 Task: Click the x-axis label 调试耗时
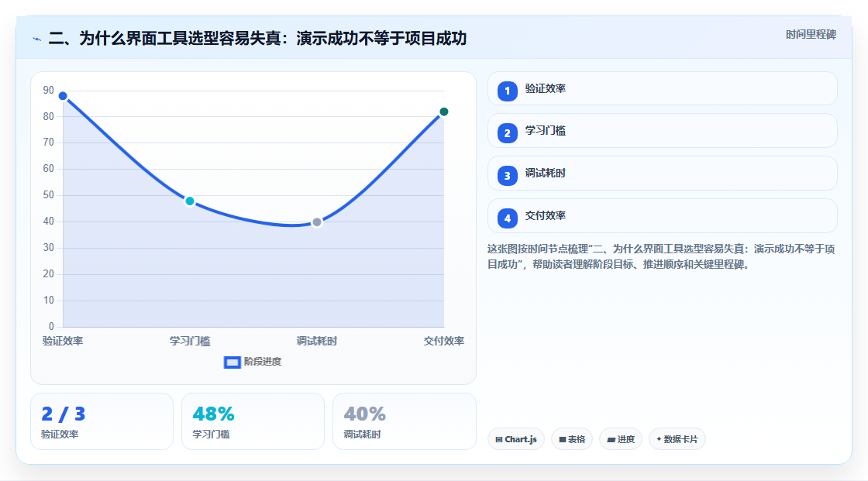(317, 341)
